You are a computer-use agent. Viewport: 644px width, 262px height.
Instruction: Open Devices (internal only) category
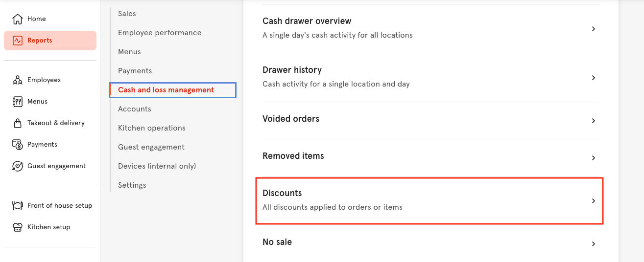click(157, 166)
